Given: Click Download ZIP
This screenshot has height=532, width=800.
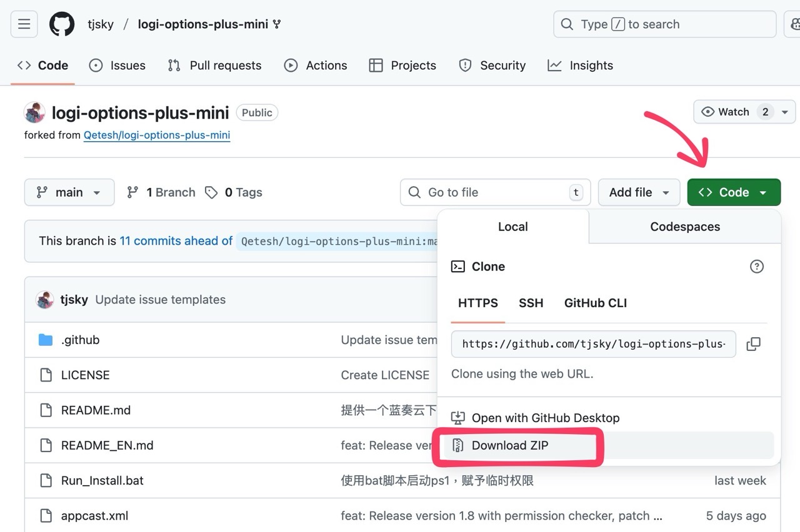Looking at the screenshot, I should 509,445.
